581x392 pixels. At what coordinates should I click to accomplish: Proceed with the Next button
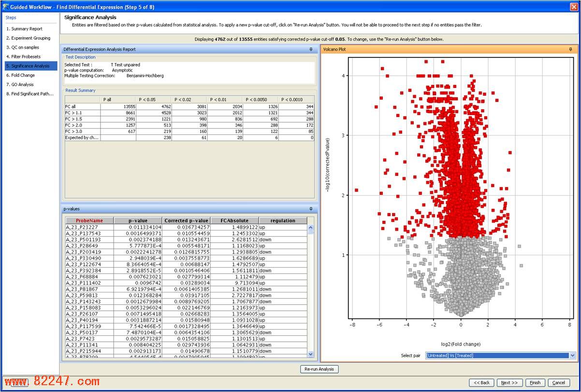pyautogui.click(x=509, y=383)
